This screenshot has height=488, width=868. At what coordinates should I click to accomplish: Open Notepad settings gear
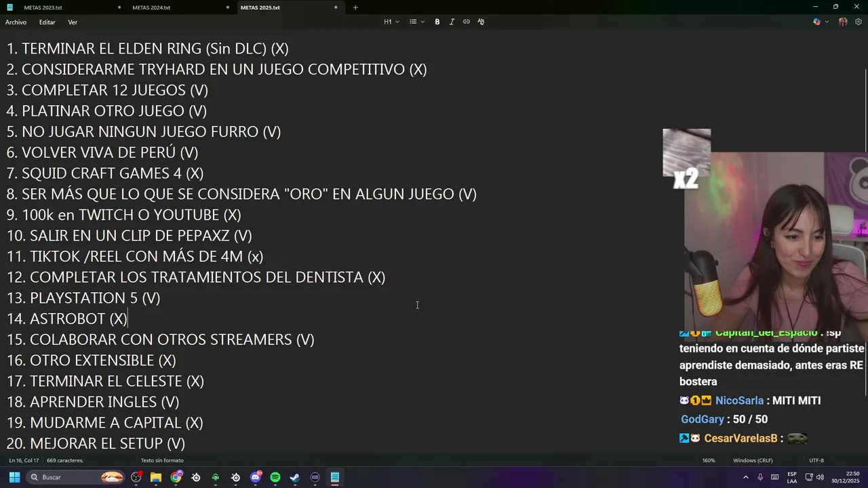tap(858, 22)
